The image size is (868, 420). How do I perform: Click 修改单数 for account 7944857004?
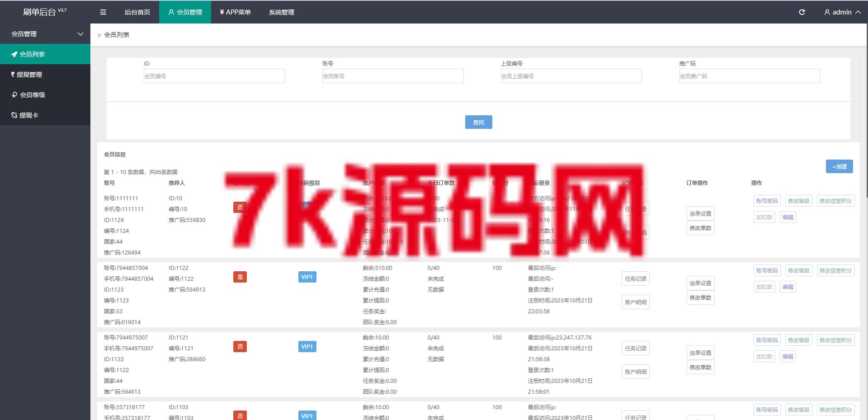[x=701, y=297]
